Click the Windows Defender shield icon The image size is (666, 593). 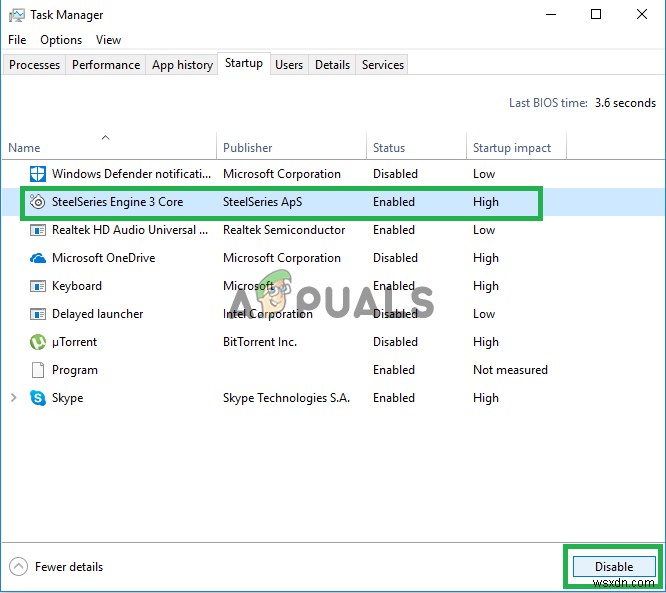pyautogui.click(x=37, y=174)
